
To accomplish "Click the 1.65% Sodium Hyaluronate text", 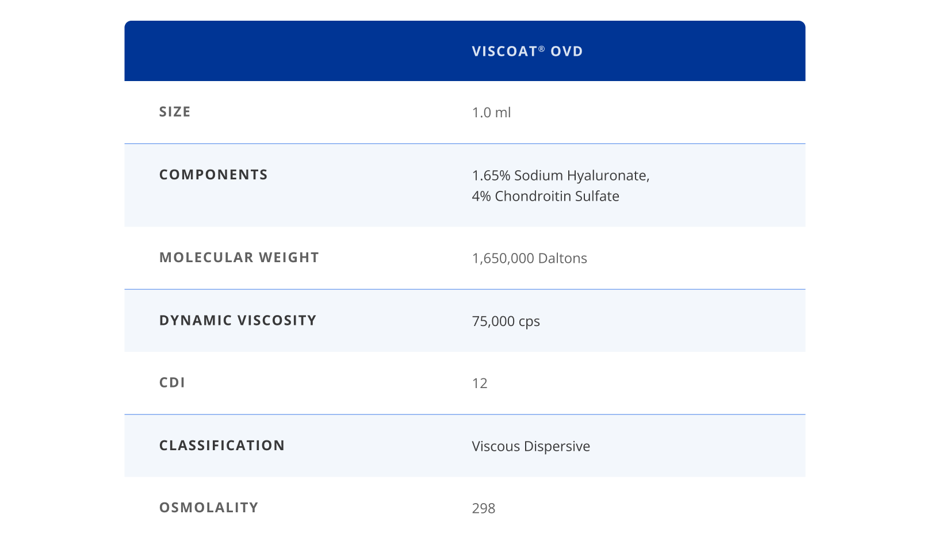I will pos(560,175).
